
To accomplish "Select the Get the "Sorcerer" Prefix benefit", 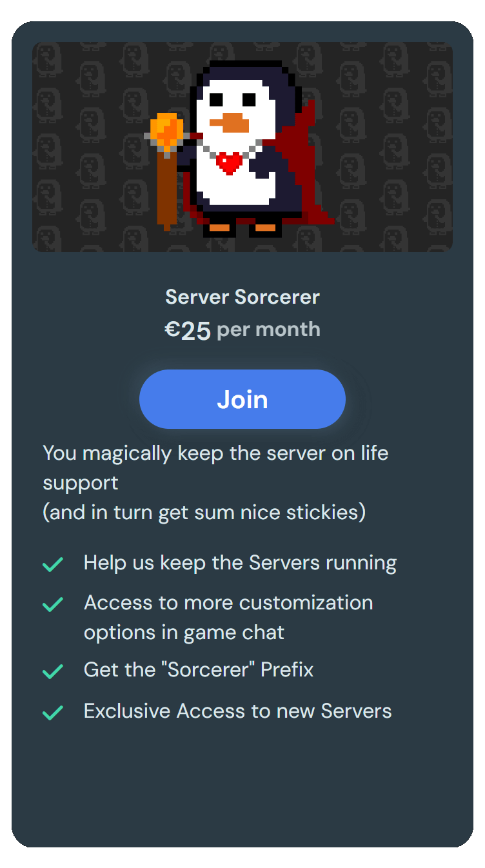I will click(x=199, y=669).
